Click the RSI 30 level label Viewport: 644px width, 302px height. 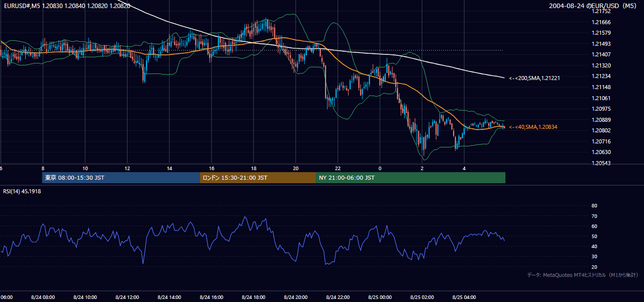[594, 256]
